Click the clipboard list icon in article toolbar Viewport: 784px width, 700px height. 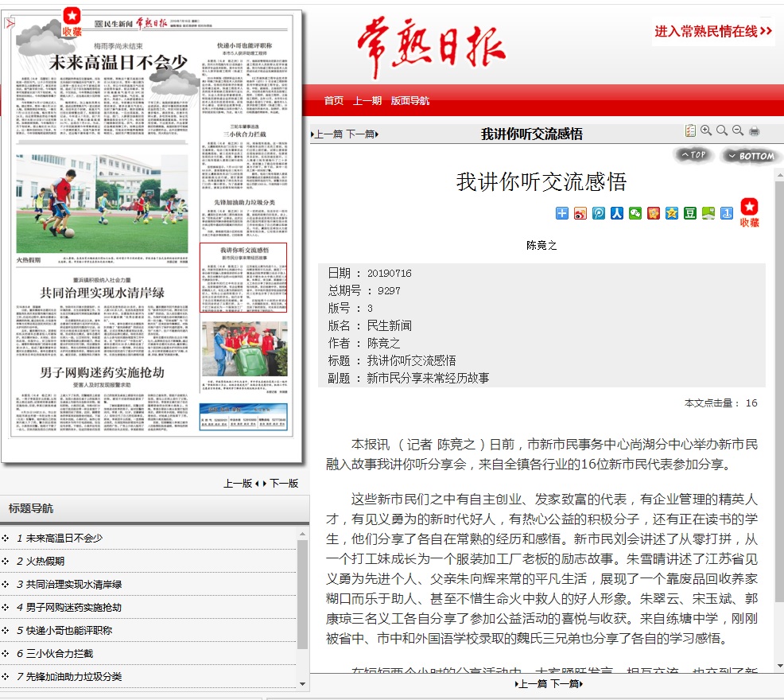(690, 130)
